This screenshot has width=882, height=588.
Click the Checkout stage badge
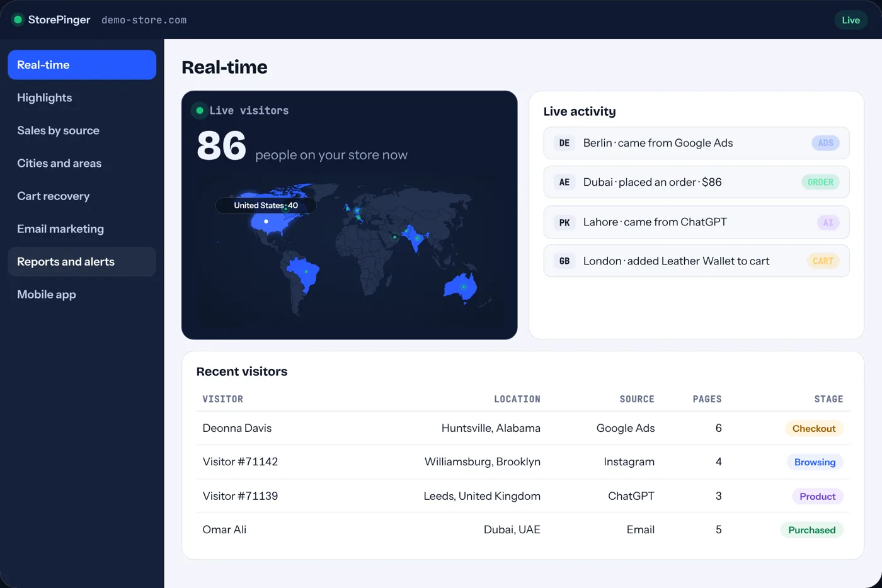pos(814,428)
